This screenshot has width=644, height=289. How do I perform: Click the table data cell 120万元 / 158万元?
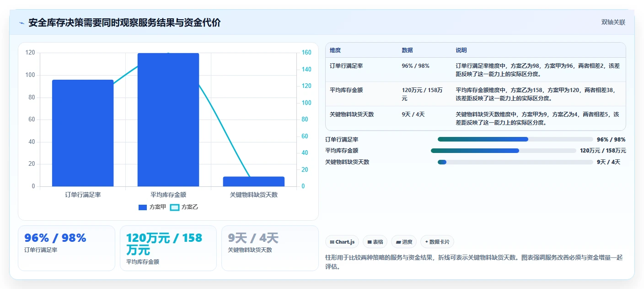[x=422, y=94]
